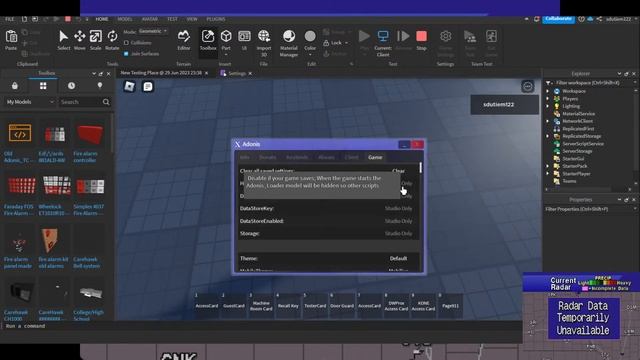Open the FILE menu

9,19
